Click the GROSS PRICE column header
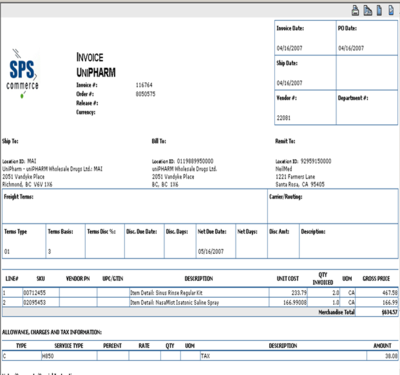Image resolution: width=400 pixels, height=375 pixels. click(376, 278)
